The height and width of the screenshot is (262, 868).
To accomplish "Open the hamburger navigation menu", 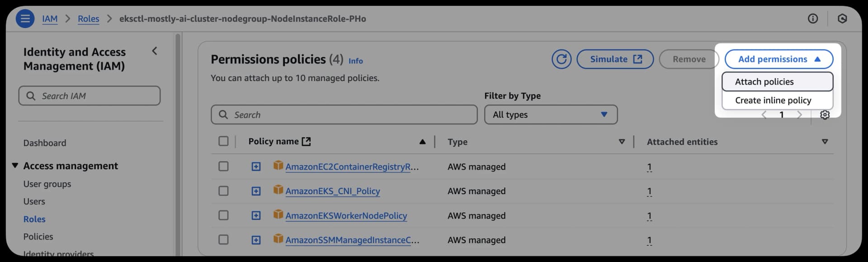I will pyautogui.click(x=25, y=19).
